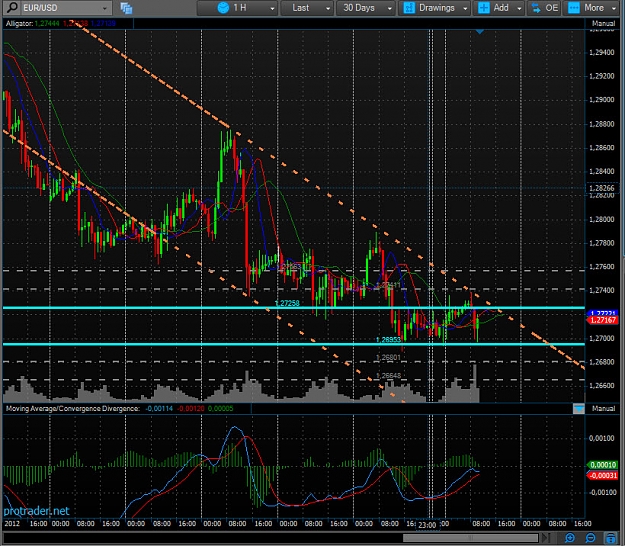The height and width of the screenshot is (546, 625).
Task: Click the Alligator indicator label
Action: (19, 24)
